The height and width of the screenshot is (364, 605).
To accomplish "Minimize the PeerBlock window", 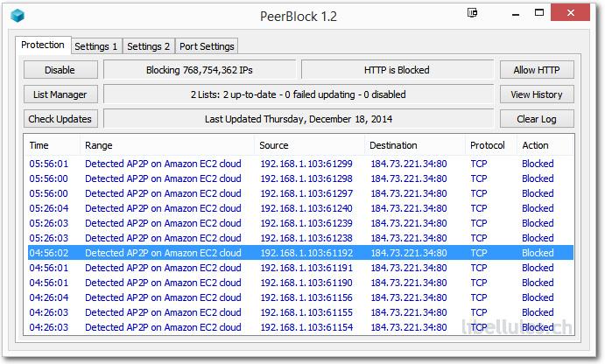I will (x=516, y=15).
